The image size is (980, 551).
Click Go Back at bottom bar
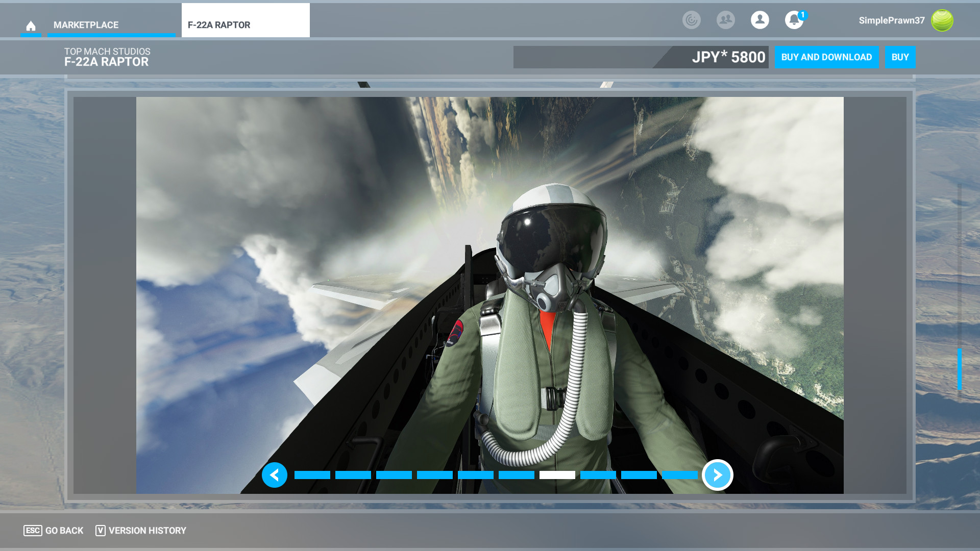click(x=54, y=531)
